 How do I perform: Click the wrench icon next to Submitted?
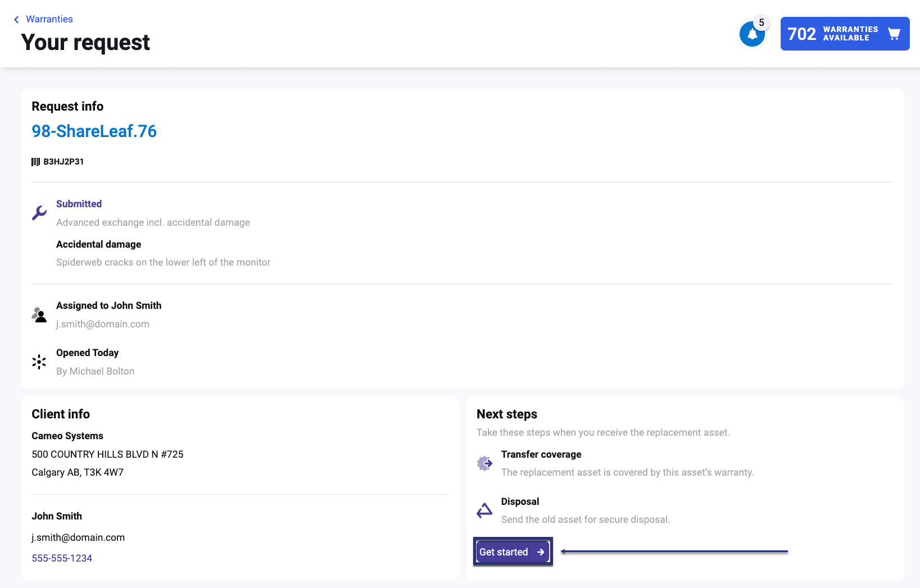coord(39,213)
